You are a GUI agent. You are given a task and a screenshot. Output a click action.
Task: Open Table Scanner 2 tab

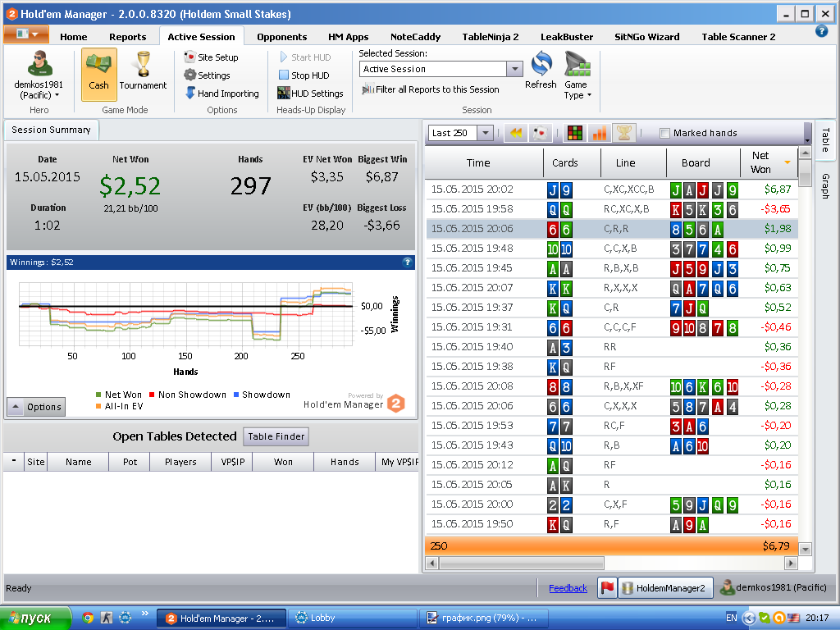coord(738,36)
